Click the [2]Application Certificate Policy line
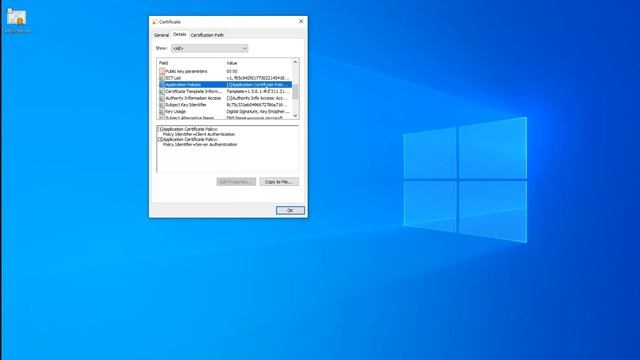The image size is (640, 360). click(x=188, y=139)
